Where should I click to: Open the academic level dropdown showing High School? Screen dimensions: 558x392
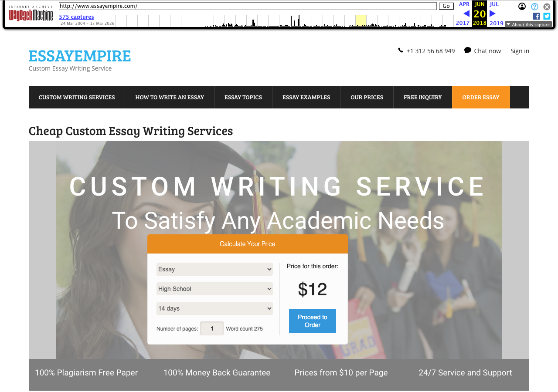214,289
